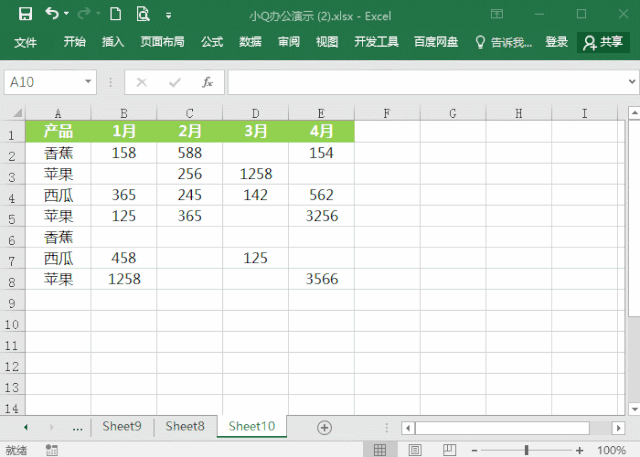The image size is (640, 457).
Task: Click the Select All corner triangle
Action: pos(17,113)
